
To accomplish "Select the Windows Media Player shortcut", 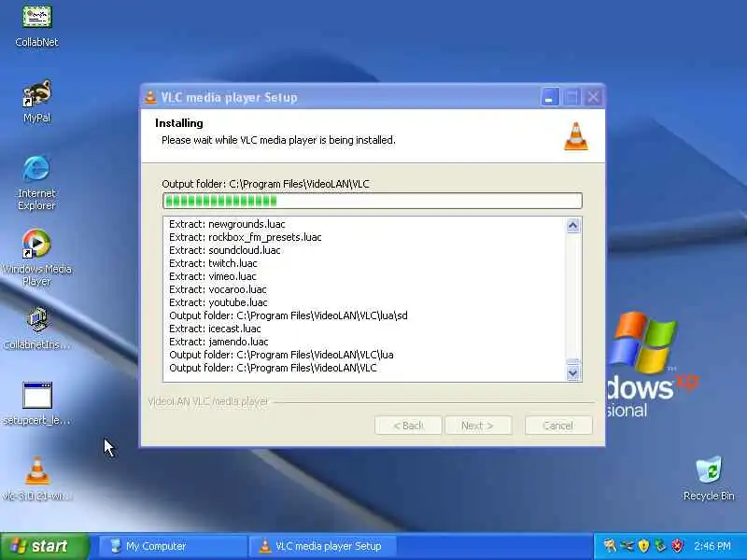I will pyautogui.click(x=36, y=258).
